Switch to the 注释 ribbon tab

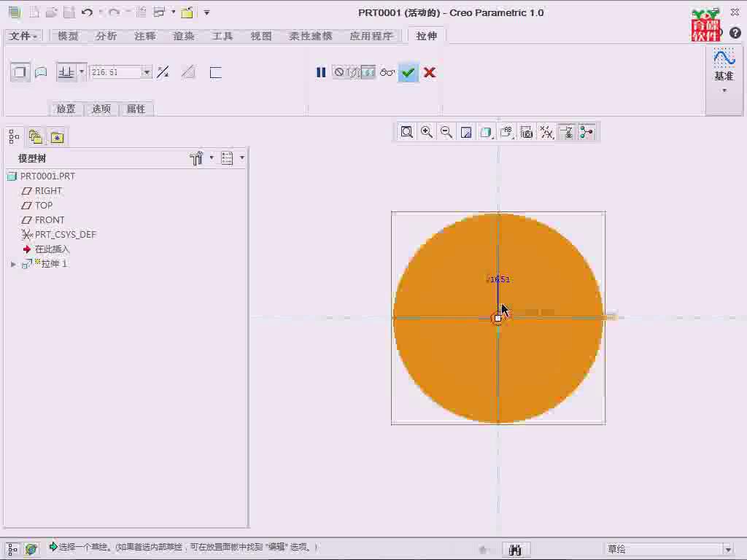145,36
